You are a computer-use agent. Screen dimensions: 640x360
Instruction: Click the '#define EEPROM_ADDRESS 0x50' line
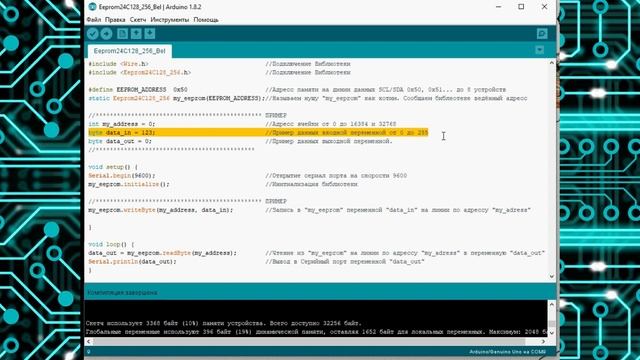(x=138, y=90)
